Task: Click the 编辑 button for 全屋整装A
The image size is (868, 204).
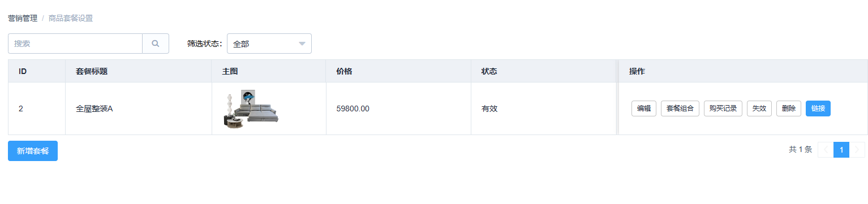Action: pos(644,108)
